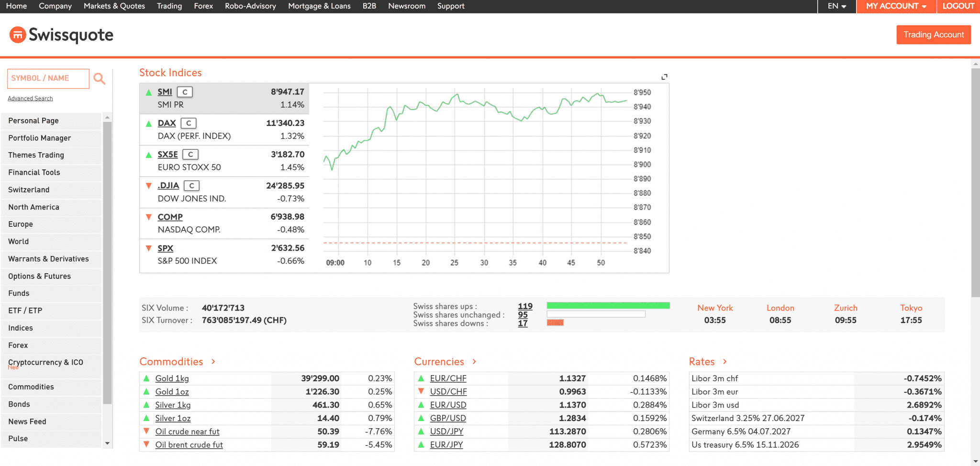Open the Rates section arrow
980x466 pixels.
[x=725, y=362]
